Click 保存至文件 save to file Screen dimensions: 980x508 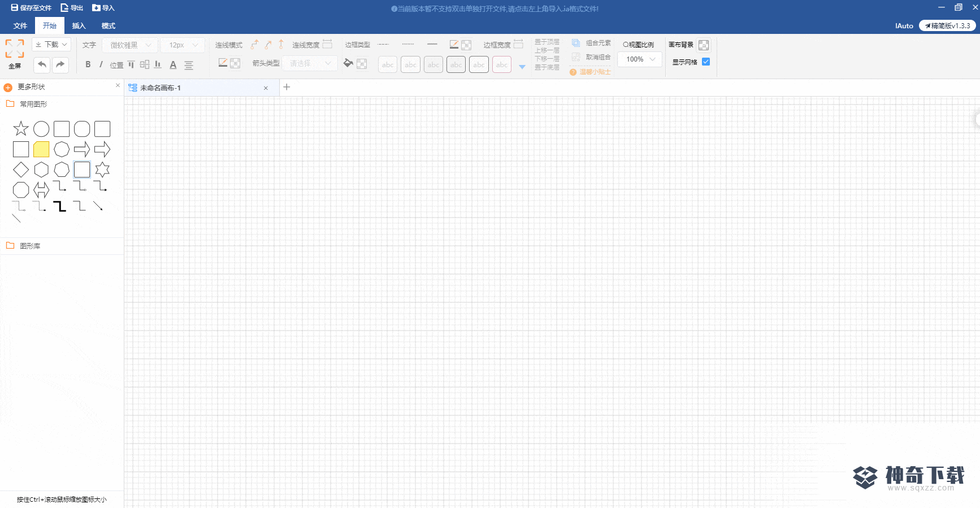31,8
